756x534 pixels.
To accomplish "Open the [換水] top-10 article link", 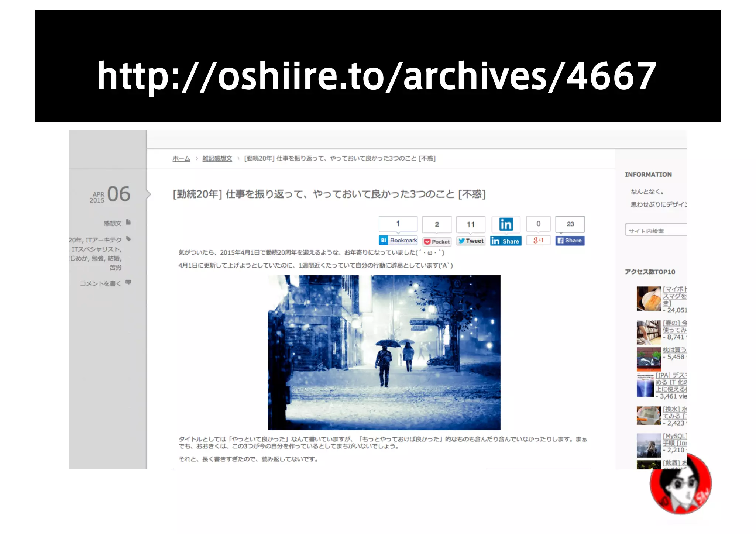I will coord(674,413).
